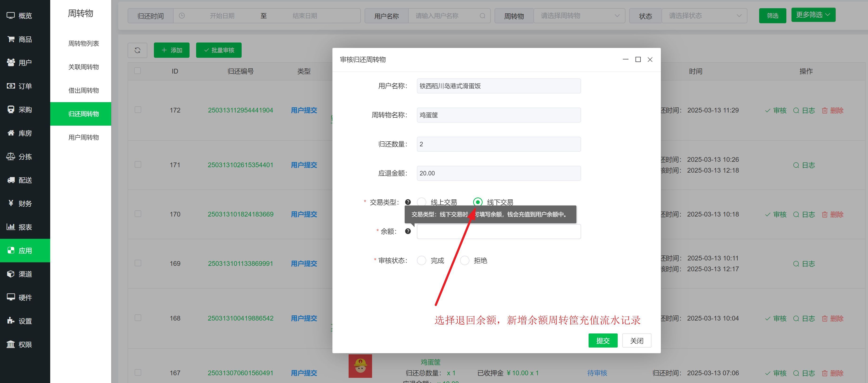Open 用户周转物 submenu item
The height and width of the screenshot is (383, 868).
pyautogui.click(x=84, y=137)
